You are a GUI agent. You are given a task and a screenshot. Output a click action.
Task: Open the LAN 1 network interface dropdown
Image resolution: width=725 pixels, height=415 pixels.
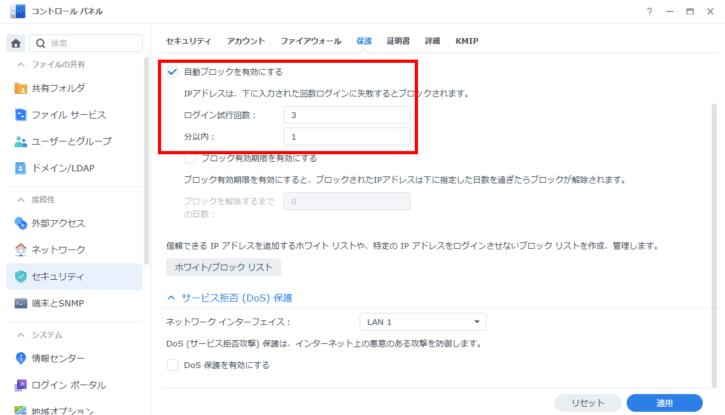tap(422, 322)
